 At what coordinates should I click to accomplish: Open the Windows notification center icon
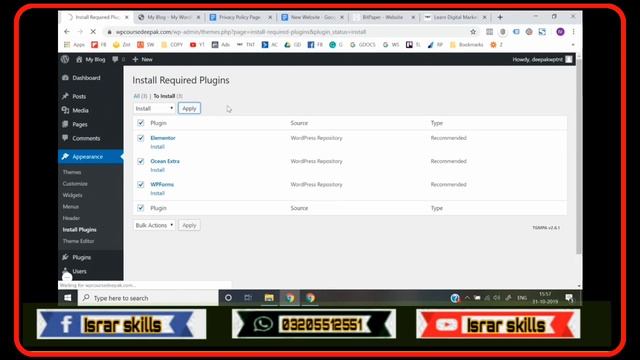tap(569, 298)
